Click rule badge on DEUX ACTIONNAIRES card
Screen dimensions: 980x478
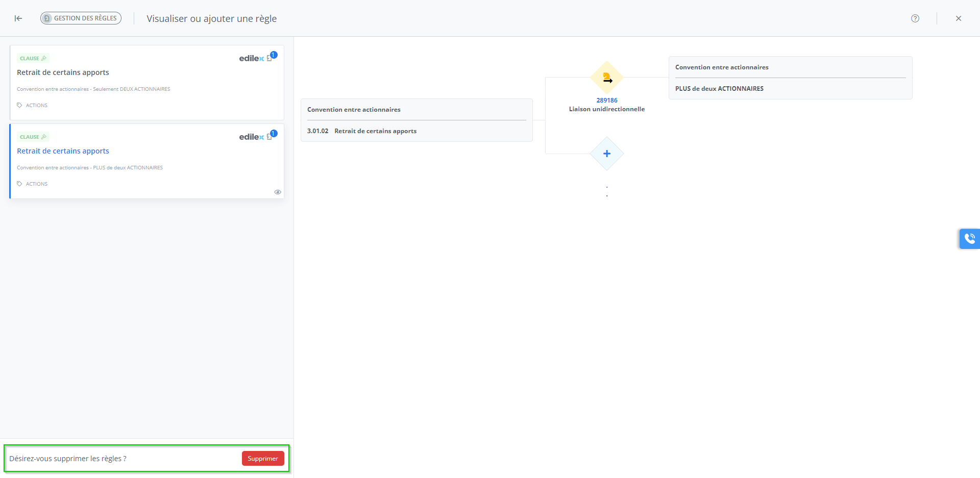pos(272,56)
